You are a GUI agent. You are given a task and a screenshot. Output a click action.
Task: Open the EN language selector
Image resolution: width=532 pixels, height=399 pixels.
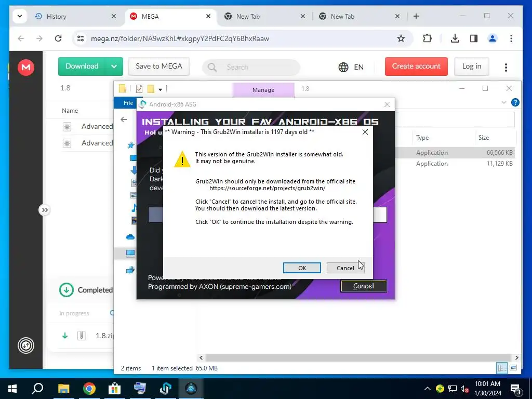click(x=351, y=67)
